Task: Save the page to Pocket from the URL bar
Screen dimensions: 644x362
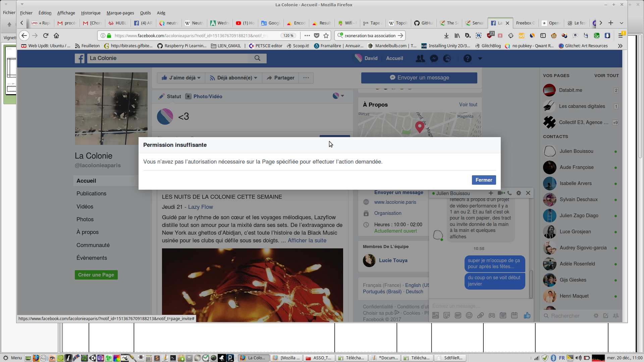Action: 317,36
